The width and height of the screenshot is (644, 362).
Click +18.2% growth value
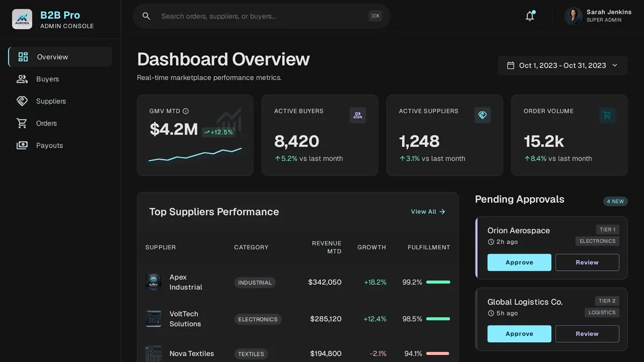click(x=375, y=282)
